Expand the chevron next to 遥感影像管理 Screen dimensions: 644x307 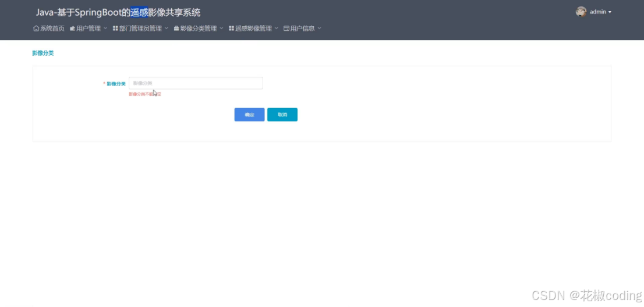(x=277, y=28)
